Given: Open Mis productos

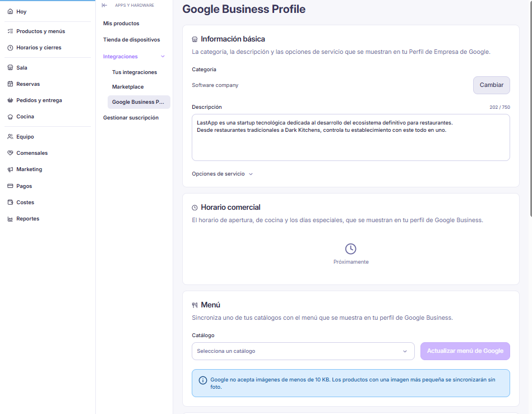Looking at the screenshot, I should pos(121,24).
